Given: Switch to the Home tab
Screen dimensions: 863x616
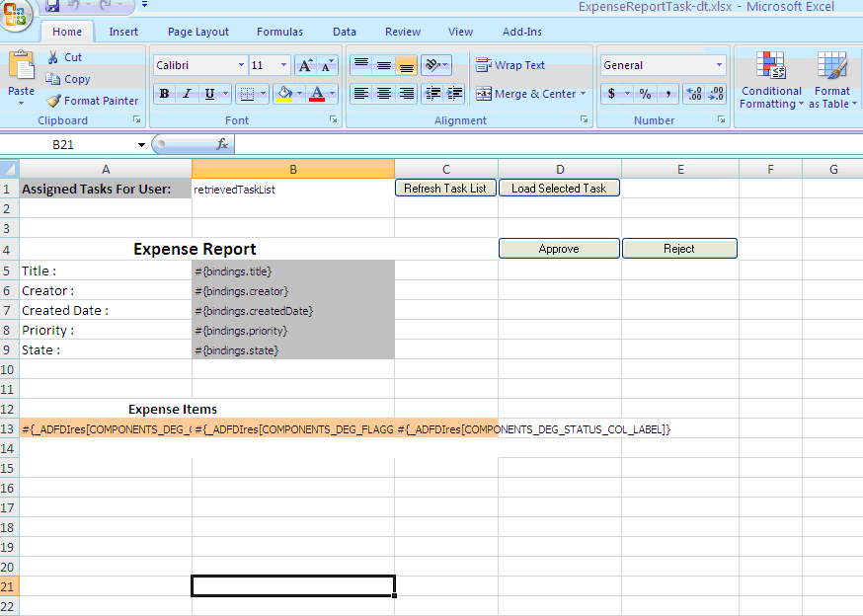Looking at the screenshot, I should click(67, 32).
